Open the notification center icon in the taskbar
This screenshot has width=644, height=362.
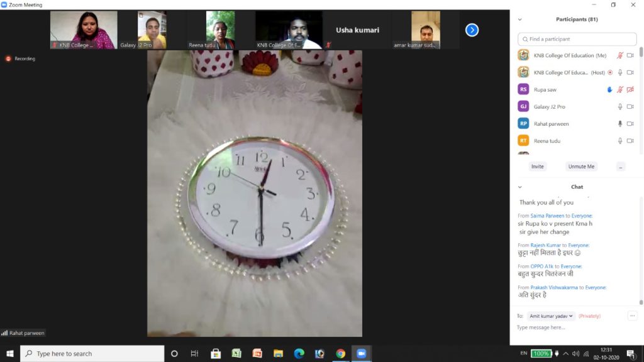631,354
